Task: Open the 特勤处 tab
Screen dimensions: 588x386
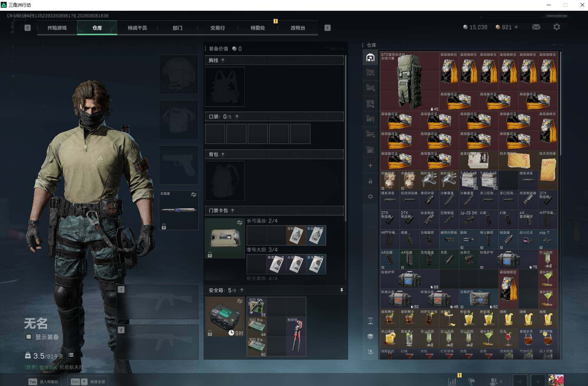Action: [x=258, y=28]
